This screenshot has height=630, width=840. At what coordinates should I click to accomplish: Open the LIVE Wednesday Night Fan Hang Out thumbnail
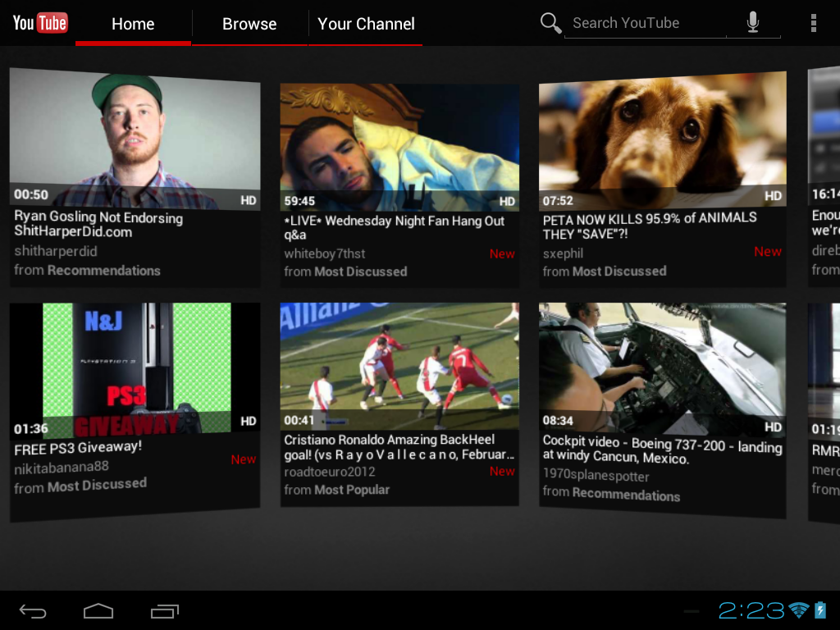click(399, 146)
